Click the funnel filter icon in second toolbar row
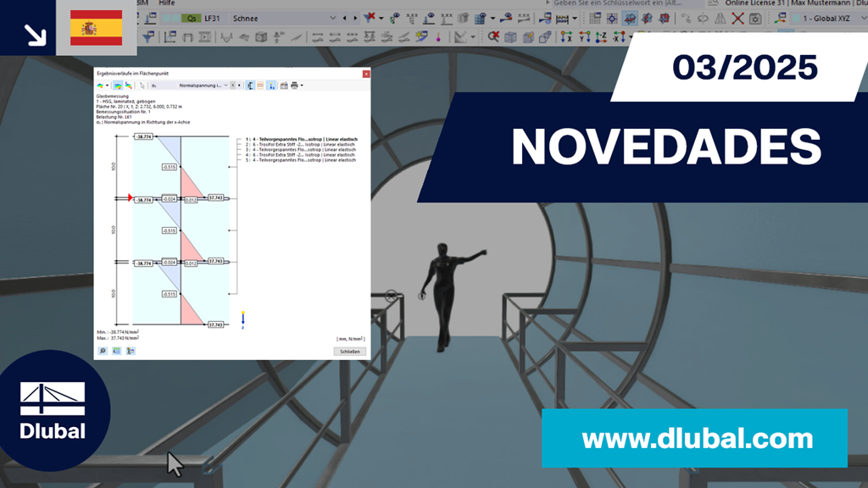 coord(148,37)
